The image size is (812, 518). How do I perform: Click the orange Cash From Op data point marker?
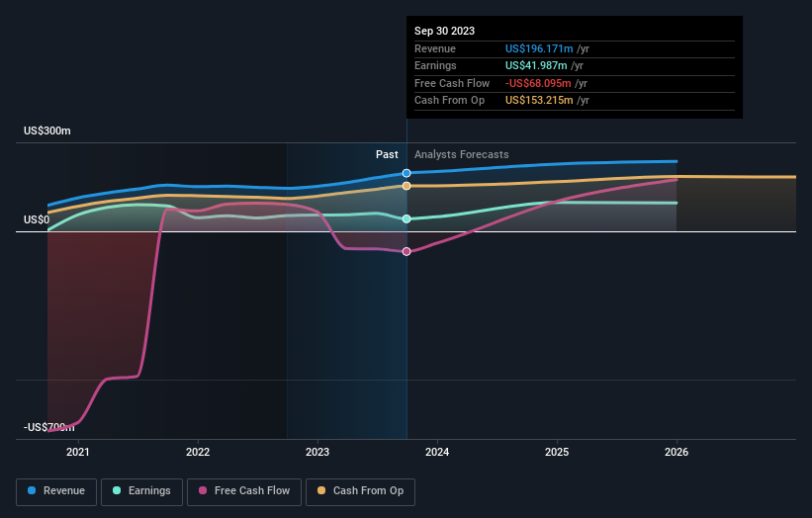click(406, 186)
